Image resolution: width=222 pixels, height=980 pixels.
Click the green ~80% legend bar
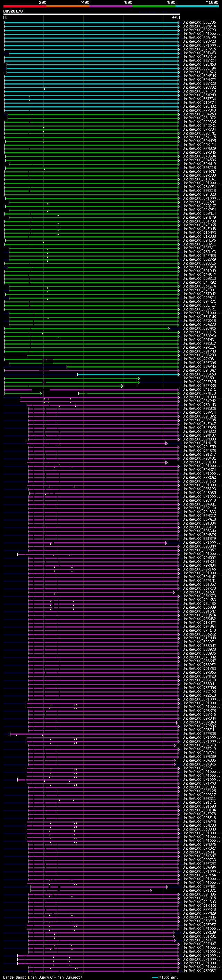click(154, 6)
